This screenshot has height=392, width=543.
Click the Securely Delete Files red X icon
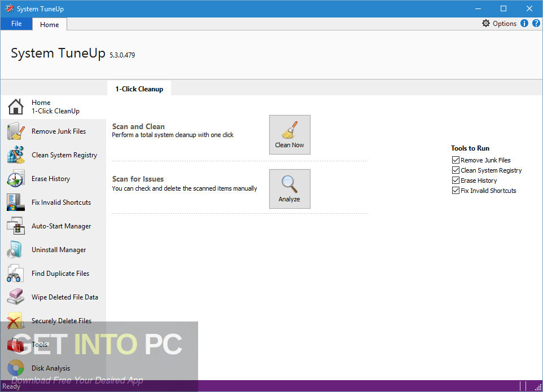coord(15,321)
